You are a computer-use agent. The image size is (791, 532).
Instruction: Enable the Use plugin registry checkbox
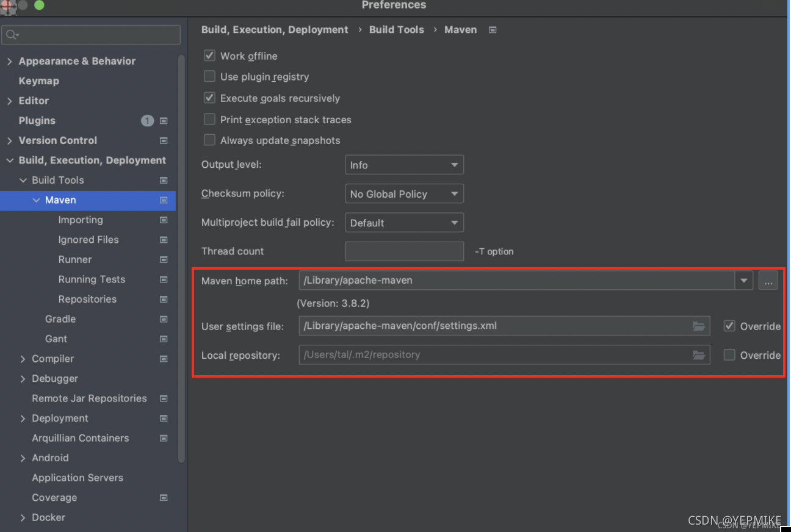click(x=209, y=76)
